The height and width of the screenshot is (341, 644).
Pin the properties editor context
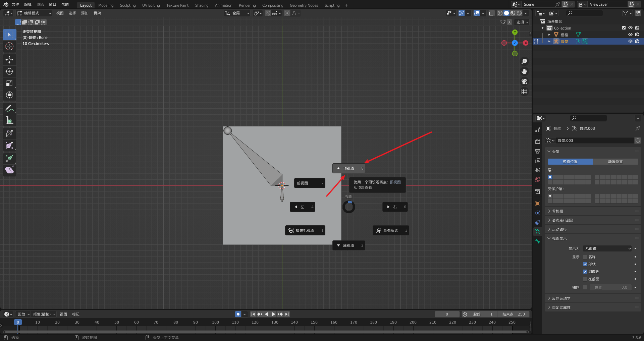coord(638,128)
